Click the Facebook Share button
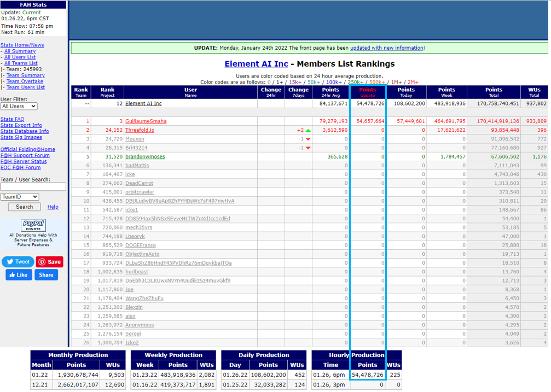551x392 pixels. click(x=47, y=275)
